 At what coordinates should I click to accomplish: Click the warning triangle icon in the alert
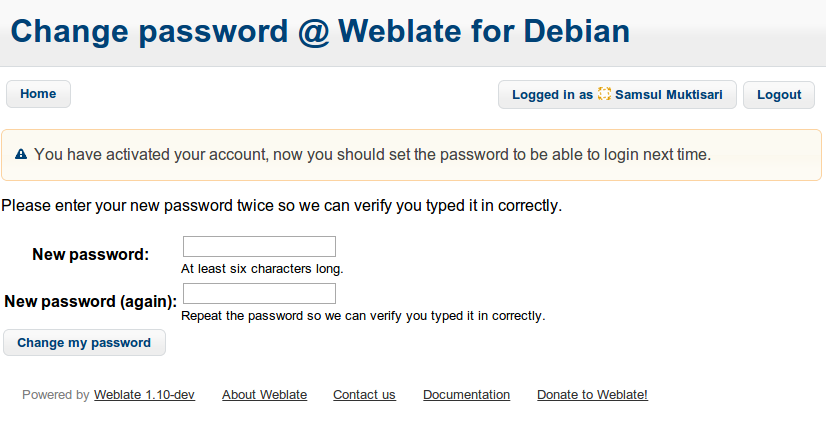point(21,155)
